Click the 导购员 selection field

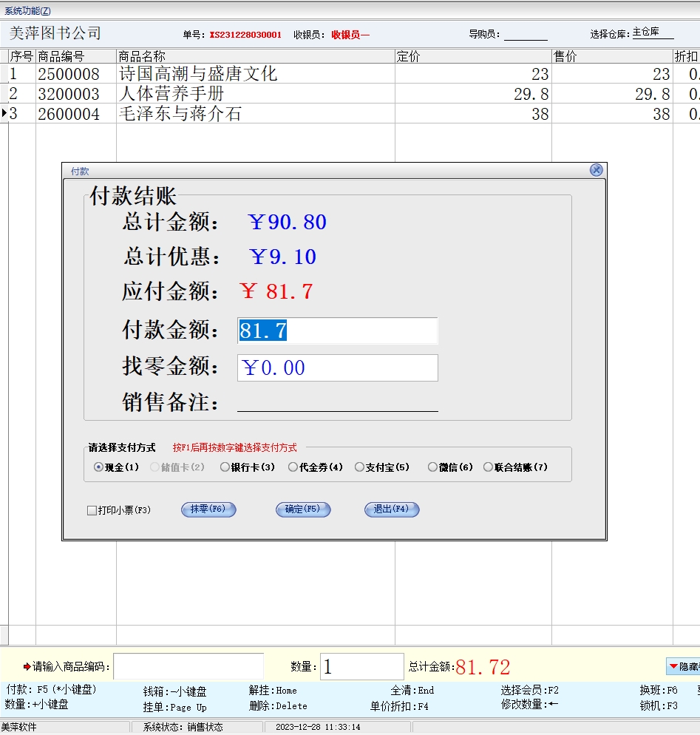click(526, 34)
